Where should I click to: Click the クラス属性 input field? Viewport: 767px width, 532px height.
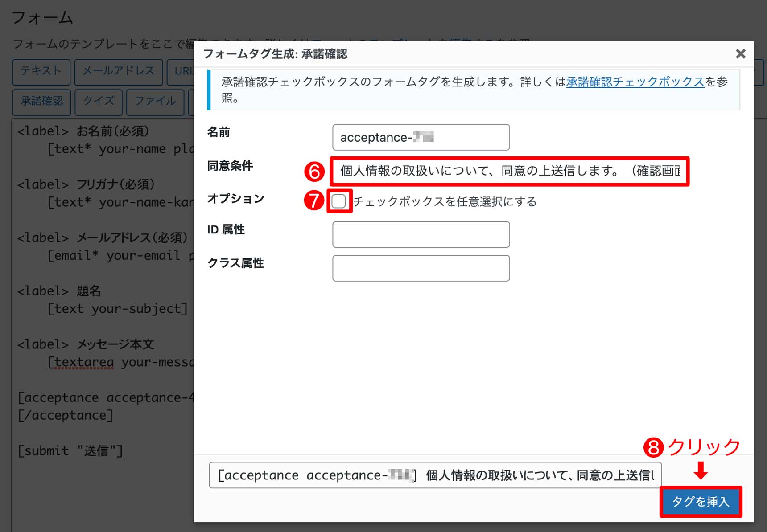click(421, 268)
